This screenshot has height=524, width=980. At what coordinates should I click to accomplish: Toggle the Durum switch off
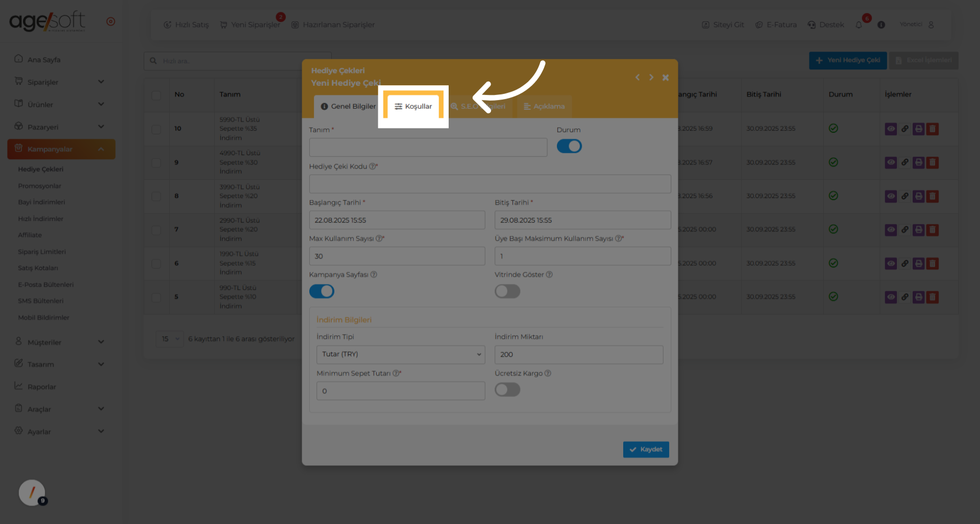[x=569, y=146]
